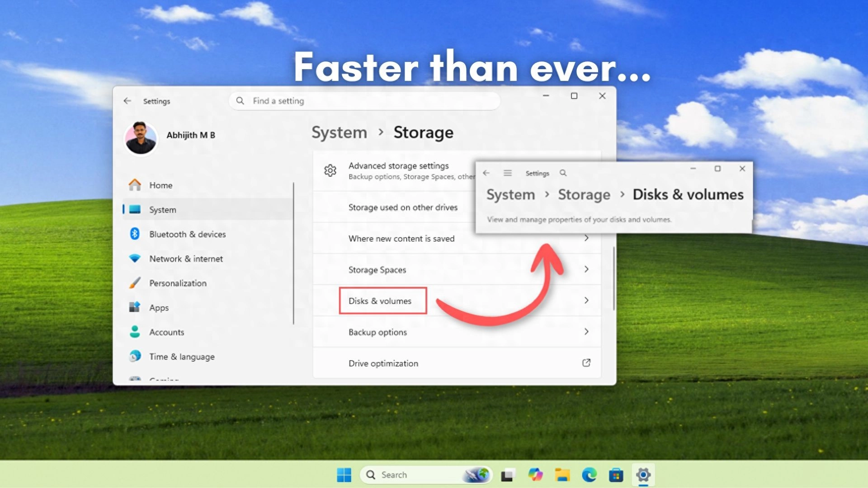The width and height of the screenshot is (868, 488).
Task: Open Network & internet settings
Action: pyautogui.click(x=186, y=258)
